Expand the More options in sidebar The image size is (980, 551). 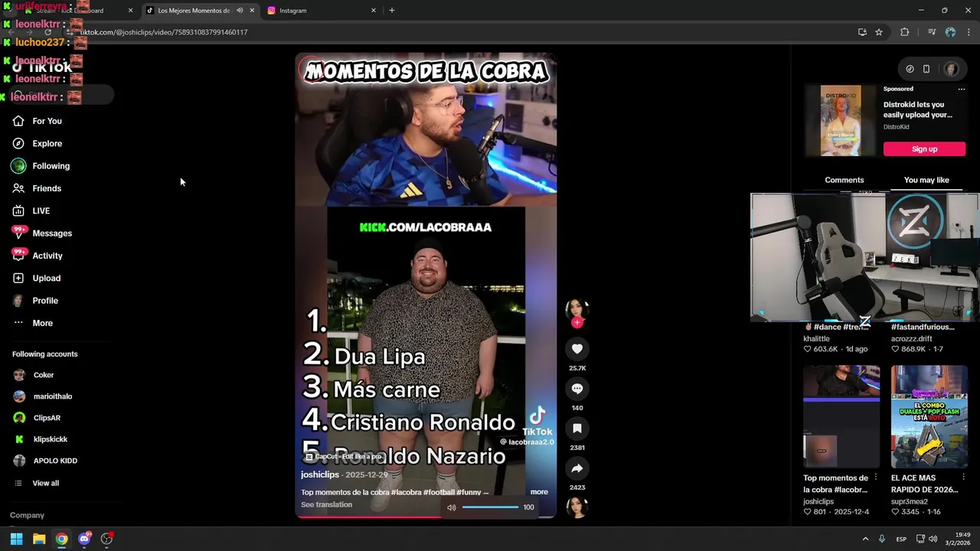click(42, 323)
